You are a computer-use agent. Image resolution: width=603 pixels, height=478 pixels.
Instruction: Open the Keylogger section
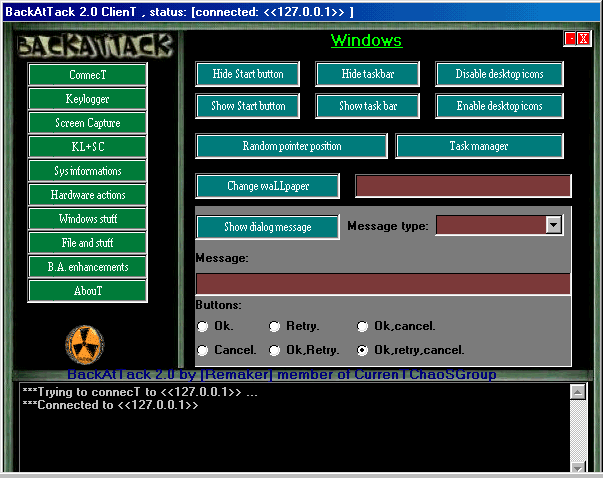click(88, 99)
